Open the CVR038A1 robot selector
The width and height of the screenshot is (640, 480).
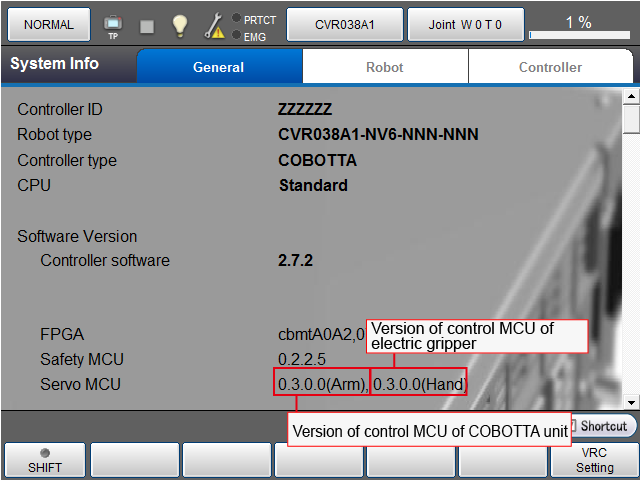point(345,24)
